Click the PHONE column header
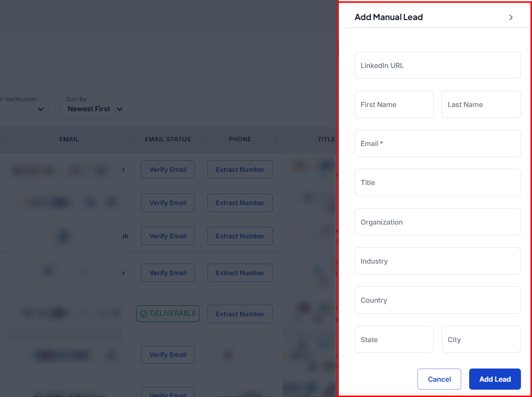 coord(240,139)
